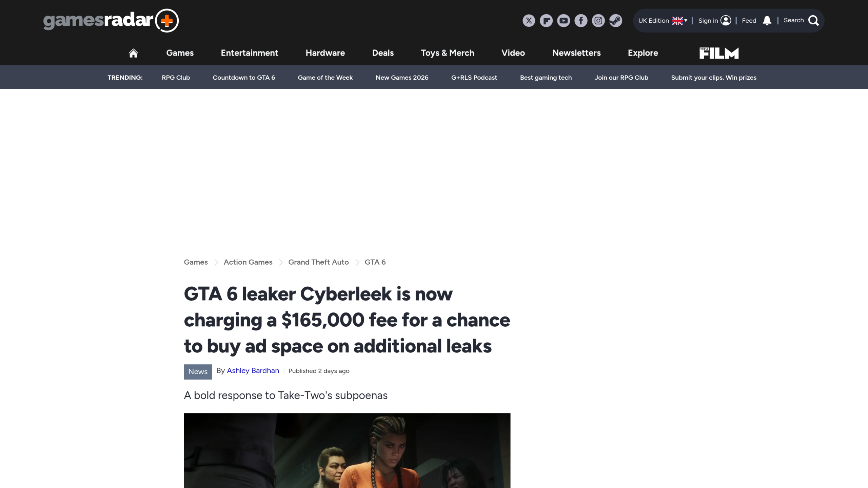Click the Games breadcrumb
868x488 pixels.
(196, 262)
